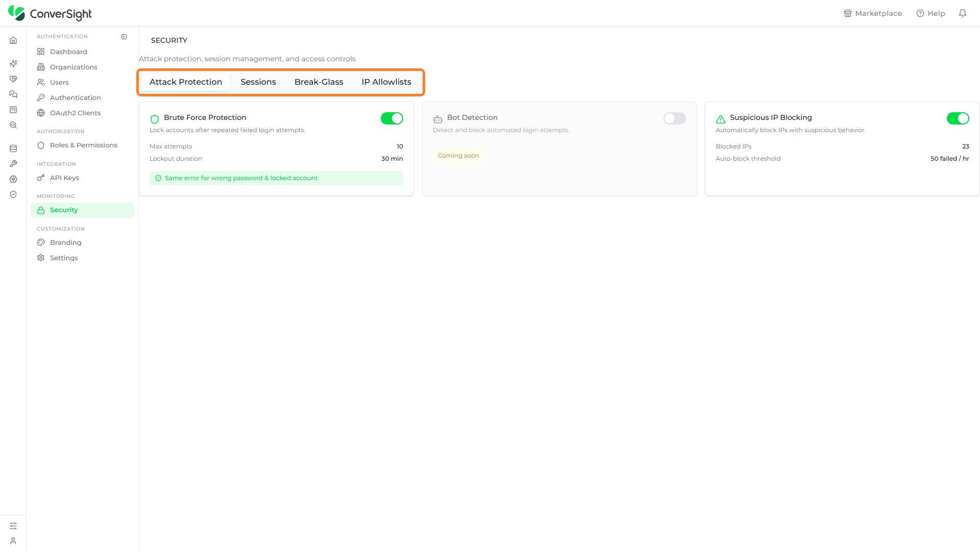Open OAuth2 Clients in the sidebar
Viewport: 980px width, 551px height.
click(x=82, y=113)
